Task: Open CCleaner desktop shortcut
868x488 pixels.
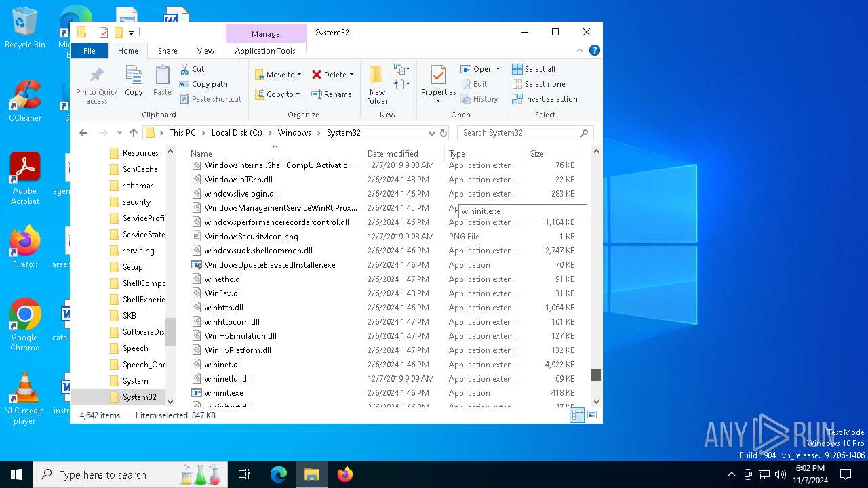Action: [25, 100]
